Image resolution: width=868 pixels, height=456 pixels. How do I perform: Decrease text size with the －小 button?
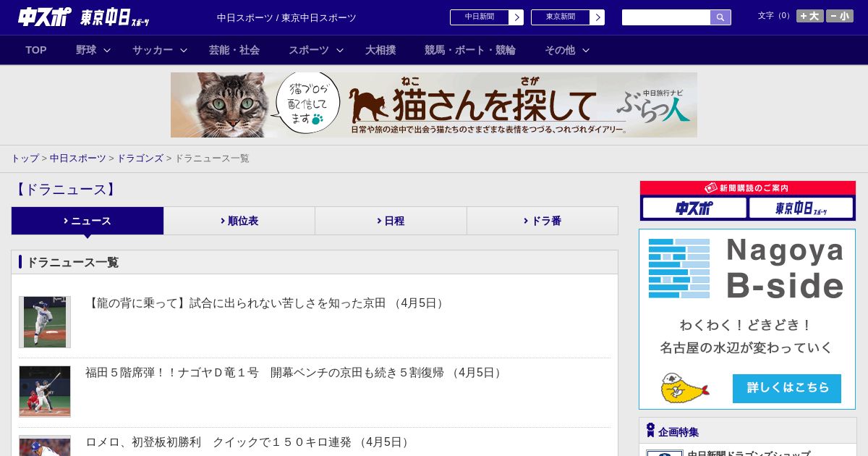click(840, 16)
